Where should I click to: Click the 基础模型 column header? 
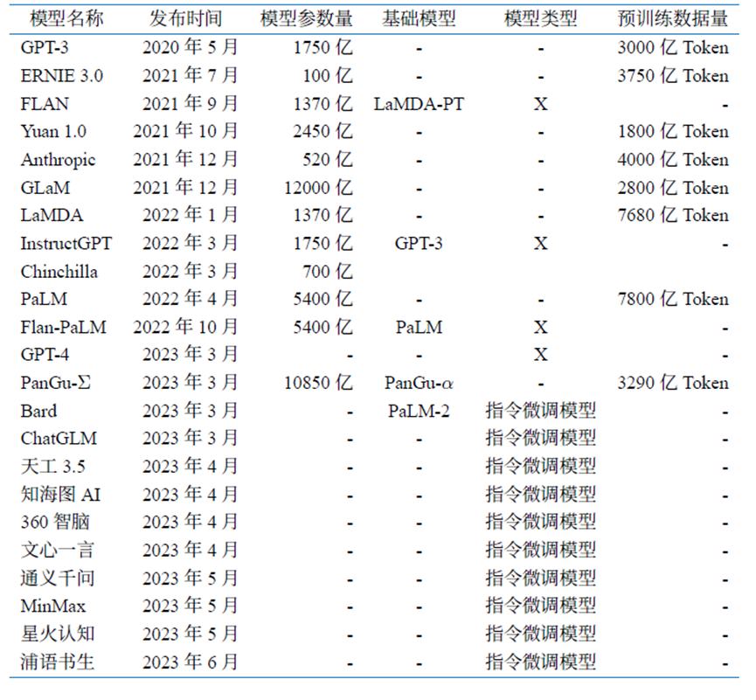tap(419, 19)
